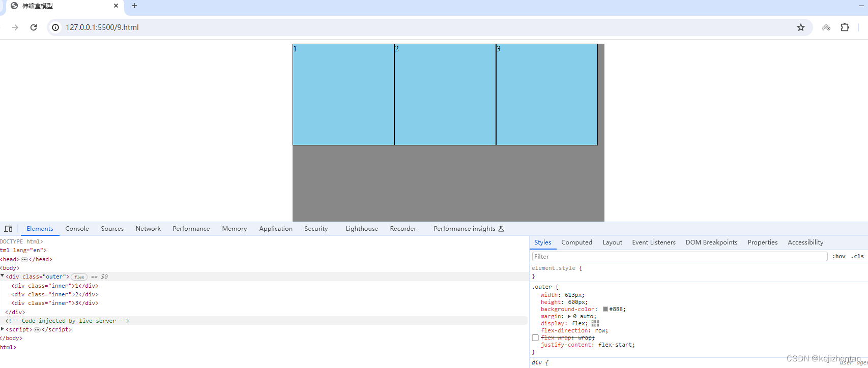Select the body element row
The image size is (868, 368).
point(10,268)
